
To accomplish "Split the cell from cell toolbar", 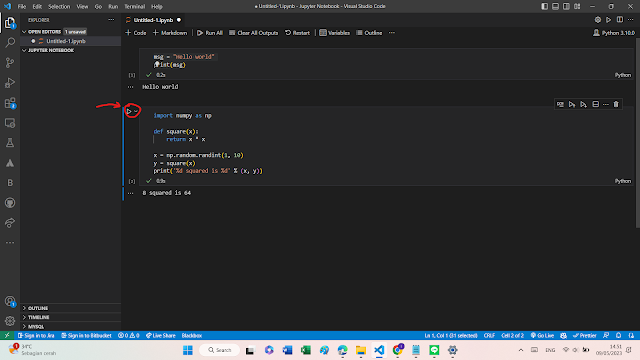I will pos(596,104).
